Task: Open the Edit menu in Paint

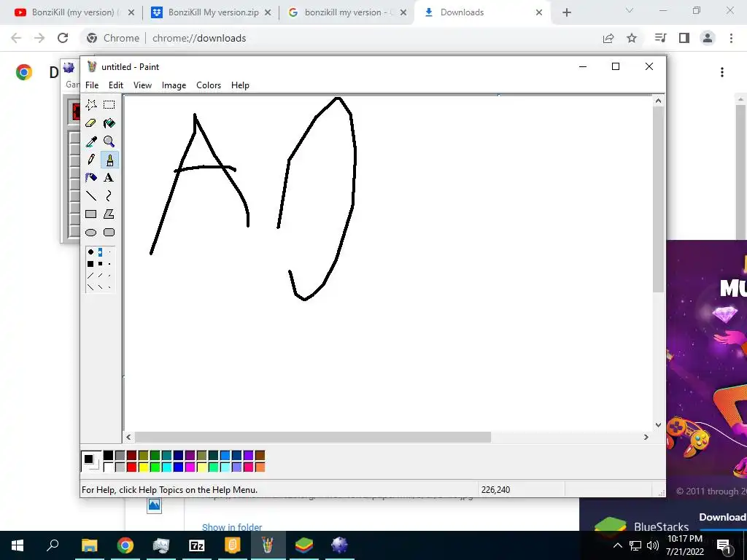Action: click(116, 85)
